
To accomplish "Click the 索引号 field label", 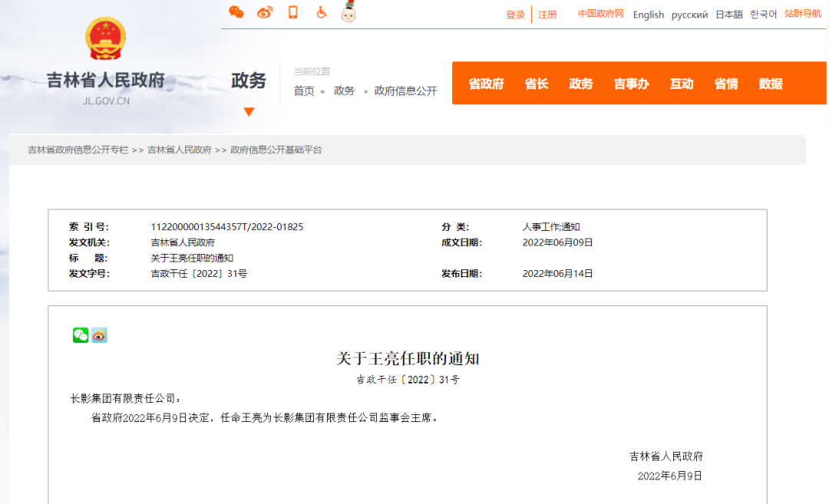I will click(89, 226).
